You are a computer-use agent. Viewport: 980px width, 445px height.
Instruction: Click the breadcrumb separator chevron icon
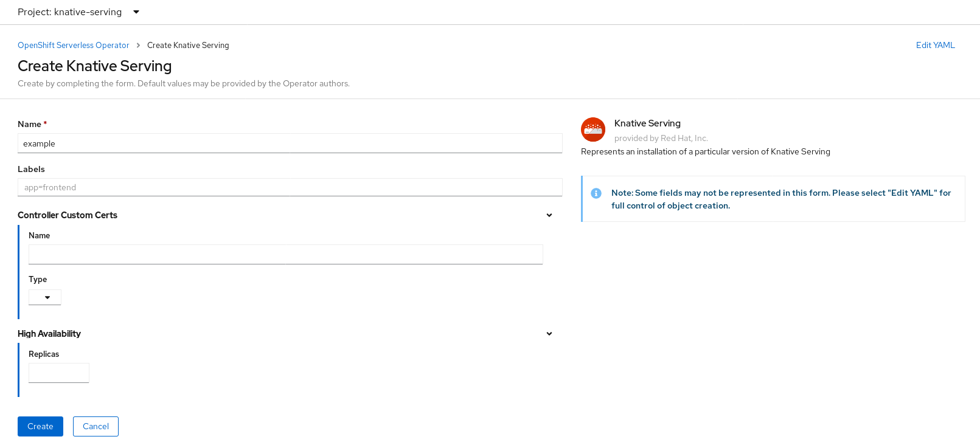click(x=138, y=46)
